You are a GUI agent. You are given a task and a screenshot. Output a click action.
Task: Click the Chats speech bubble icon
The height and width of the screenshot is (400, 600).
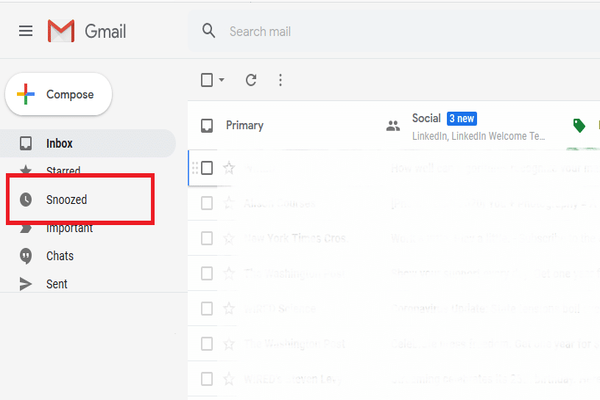tap(26, 256)
